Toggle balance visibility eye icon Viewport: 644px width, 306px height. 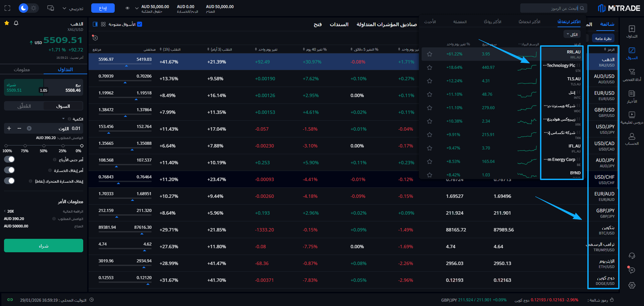(x=127, y=8)
